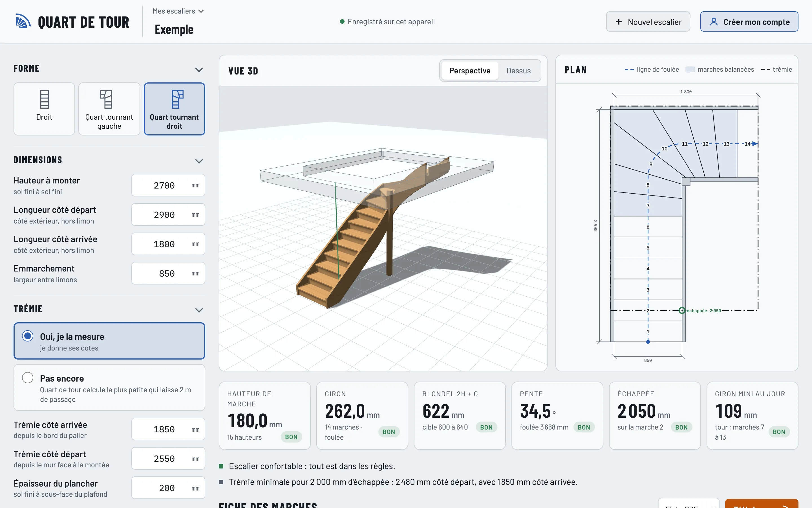
Task: Click the Quart de Tour logo icon
Action: [x=23, y=21]
